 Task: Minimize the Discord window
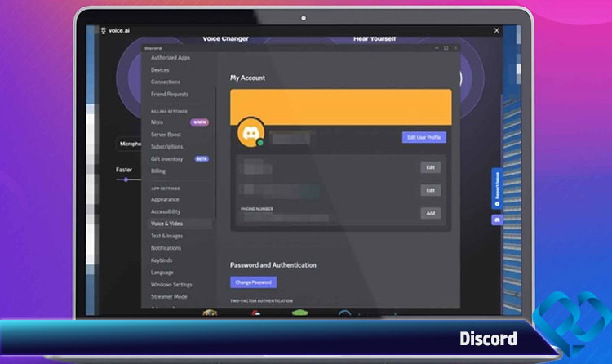pos(437,48)
